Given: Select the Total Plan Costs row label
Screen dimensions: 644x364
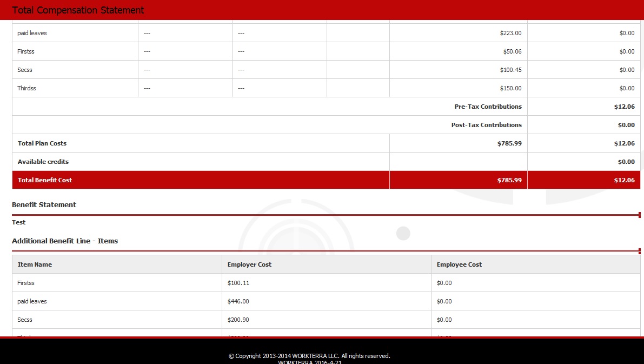Looking at the screenshot, I should point(42,143).
